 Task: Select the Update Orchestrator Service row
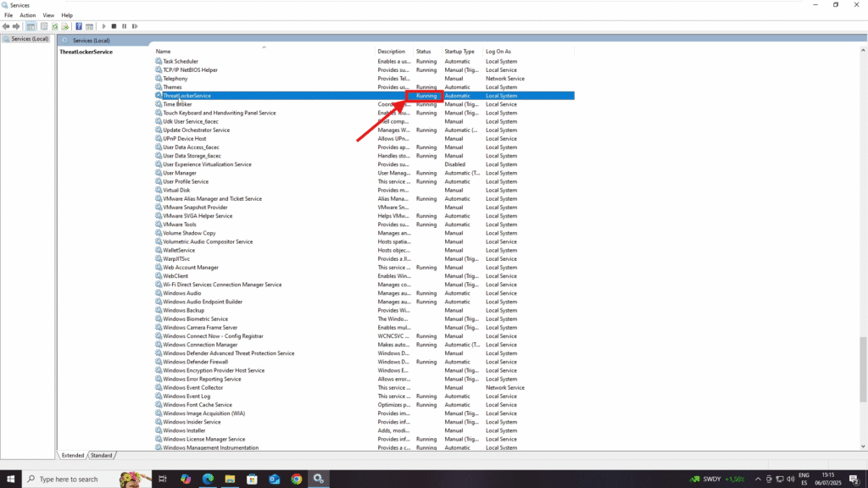click(x=196, y=130)
